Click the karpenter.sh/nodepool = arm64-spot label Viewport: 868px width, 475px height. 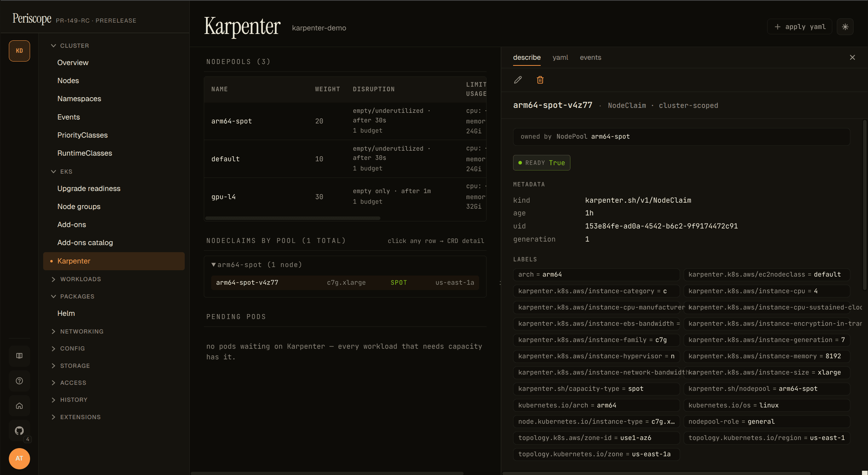767,389
